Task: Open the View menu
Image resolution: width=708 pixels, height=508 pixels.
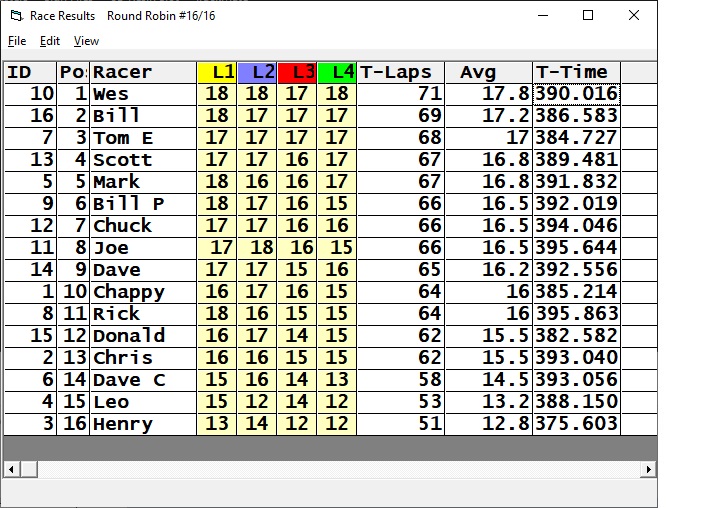Action: 87,41
